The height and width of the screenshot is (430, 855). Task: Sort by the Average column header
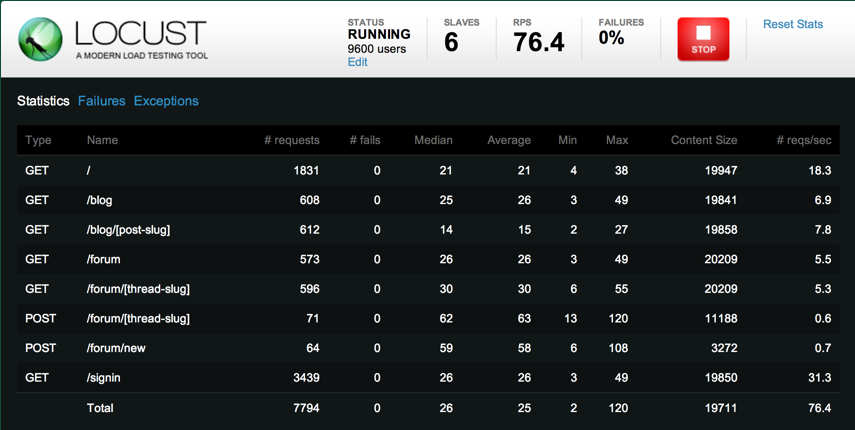tap(509, 140)
